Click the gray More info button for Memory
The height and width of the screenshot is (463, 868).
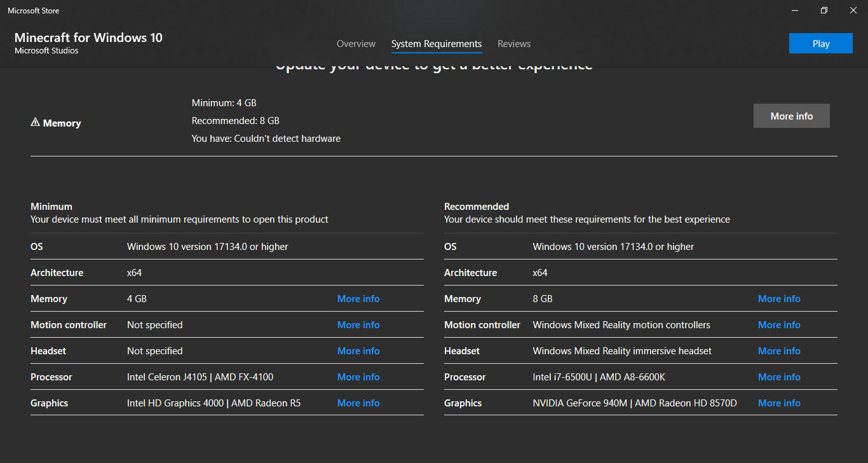792,116
